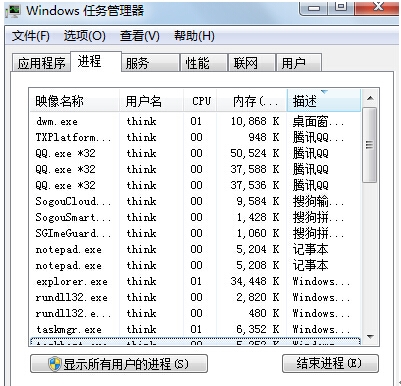Select the SGImeGuard process row

pos(195,233)
